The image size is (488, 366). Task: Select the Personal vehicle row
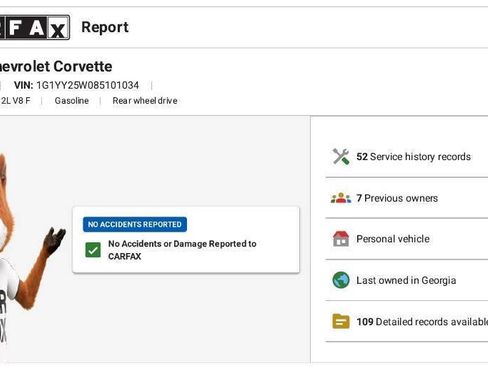click(407, 239)
